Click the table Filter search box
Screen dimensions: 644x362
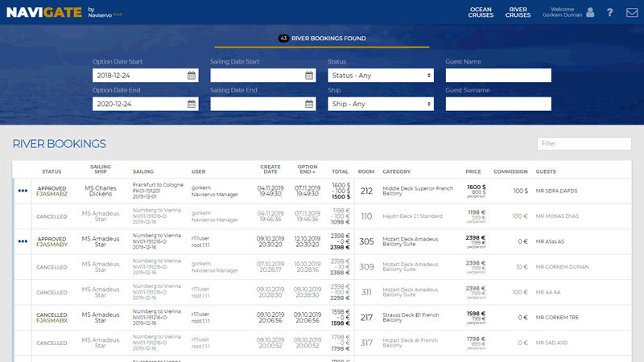point(584,143)
